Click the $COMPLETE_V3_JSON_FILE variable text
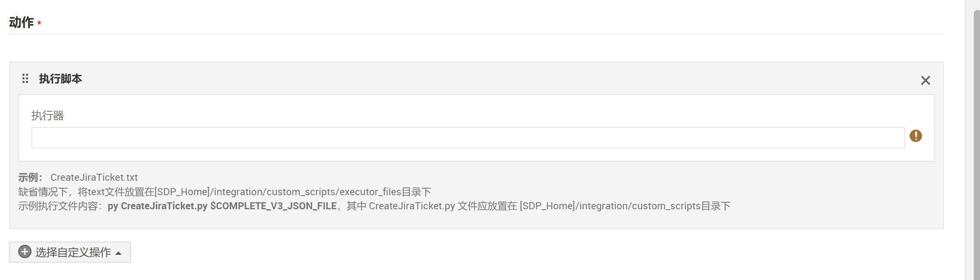 pyautogui.click(x=273, y=206)
